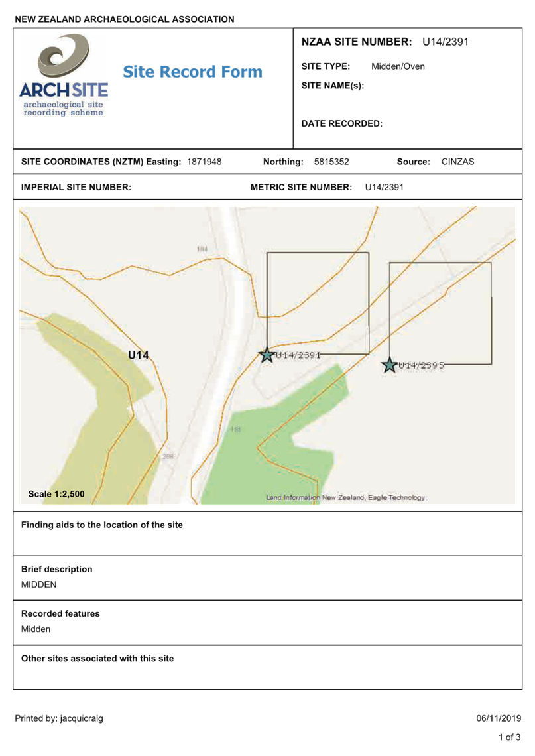The width and height of the screenshot is (535, 756).
Task: Click the Scale 1:2,500 label on map
Action: [56, 494]
